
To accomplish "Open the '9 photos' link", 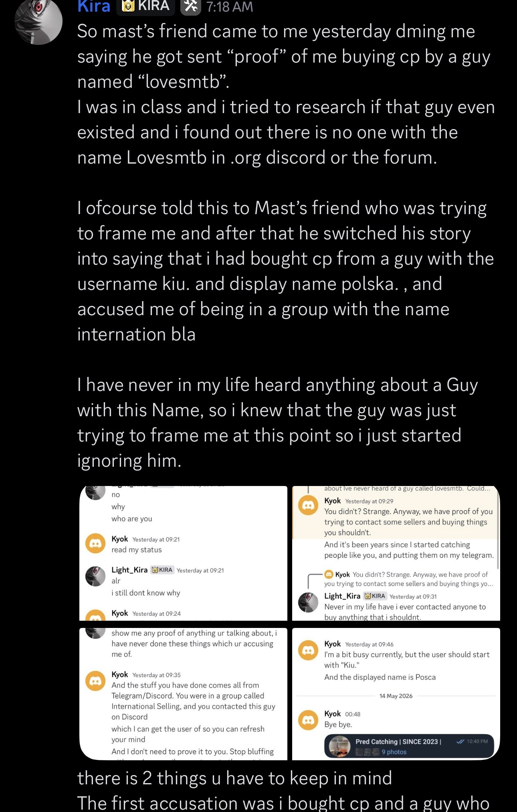I will (x=394, y=752).
